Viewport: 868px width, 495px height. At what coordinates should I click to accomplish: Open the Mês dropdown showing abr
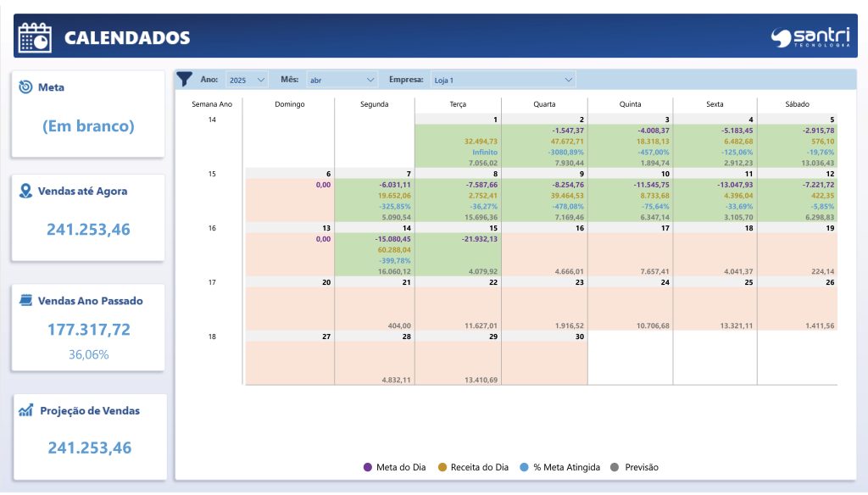pos(342,80)
